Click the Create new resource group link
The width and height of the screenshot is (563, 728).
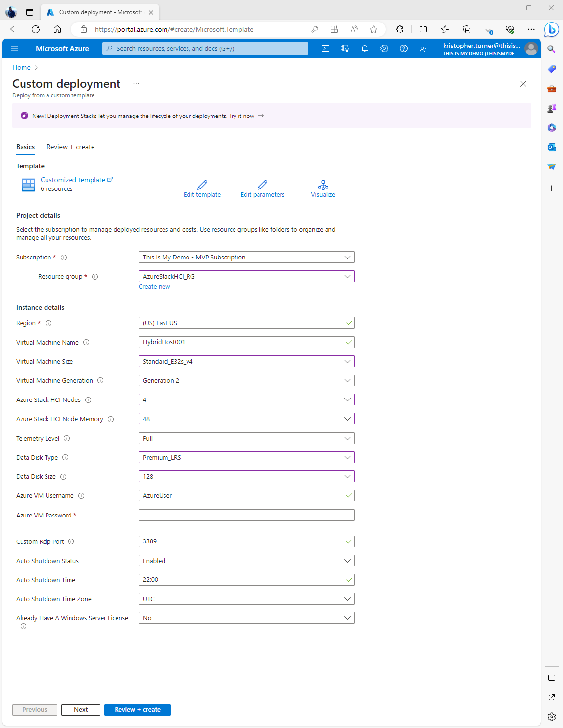click(154, 287)
